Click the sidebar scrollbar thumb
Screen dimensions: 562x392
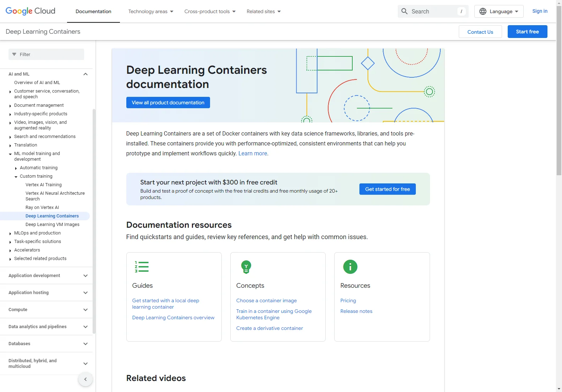(x=94, y=221)
